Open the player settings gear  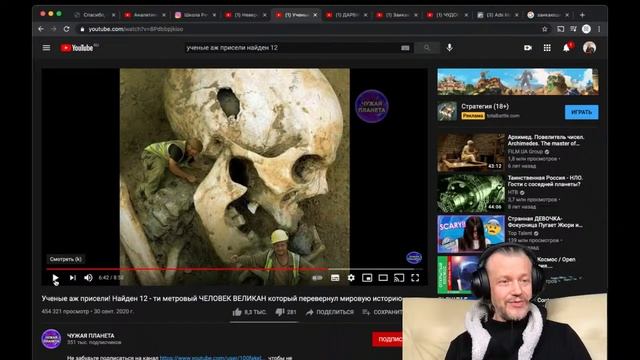pos(351,278)
